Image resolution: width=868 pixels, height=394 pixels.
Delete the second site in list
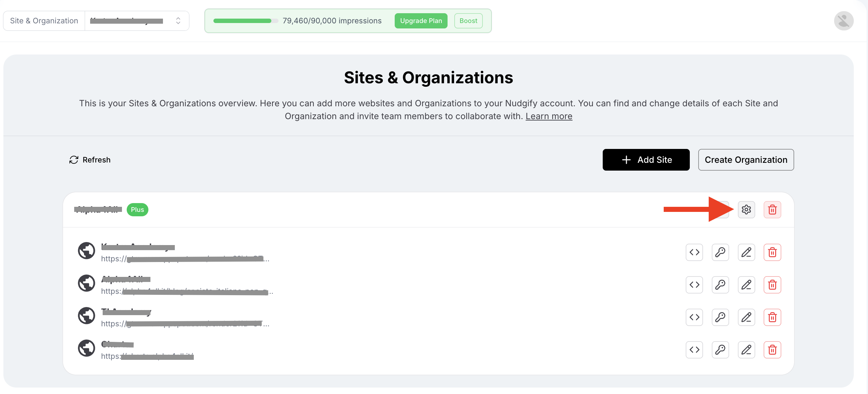pyautogui.click(x=772, y=285)
